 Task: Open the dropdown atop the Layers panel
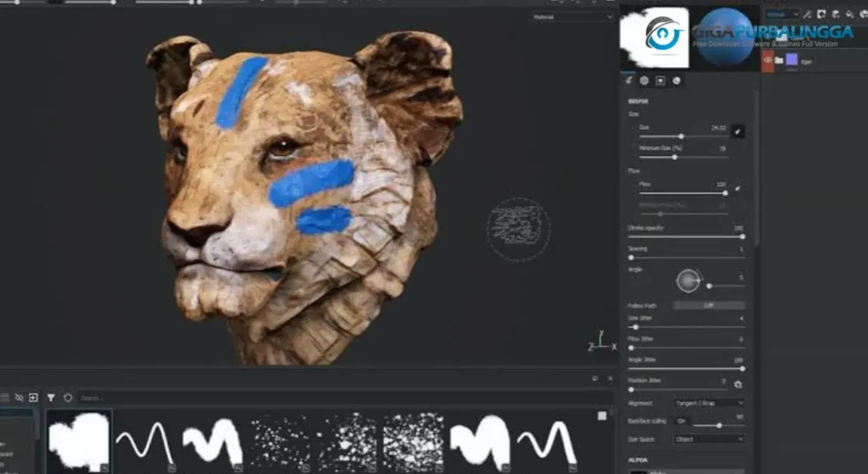[782, 14]
